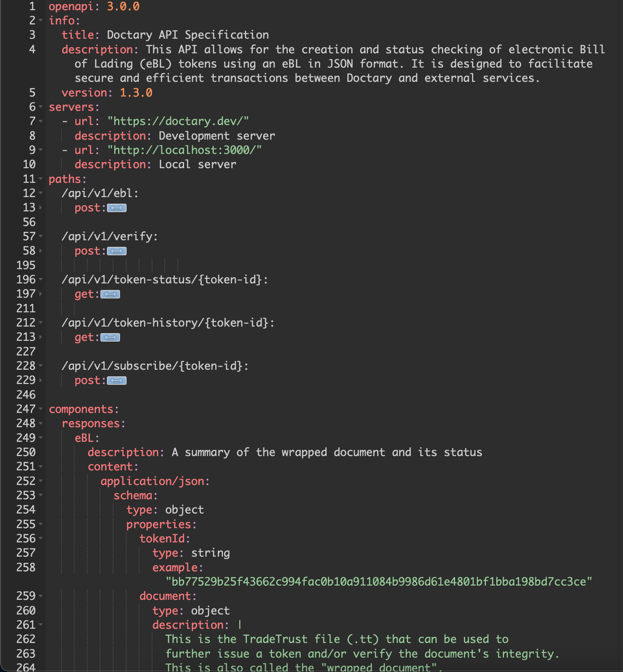This screenshot has height=672, width=623.
Task: Expand folded post block under /api/v1/verify
Action: point(117,251)
